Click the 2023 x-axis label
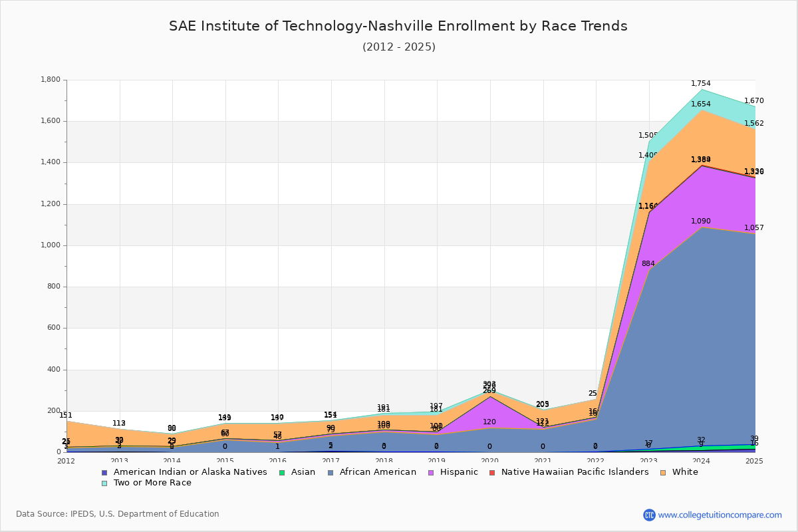Viewport: 798px width, 532px height. coord(649,461)
